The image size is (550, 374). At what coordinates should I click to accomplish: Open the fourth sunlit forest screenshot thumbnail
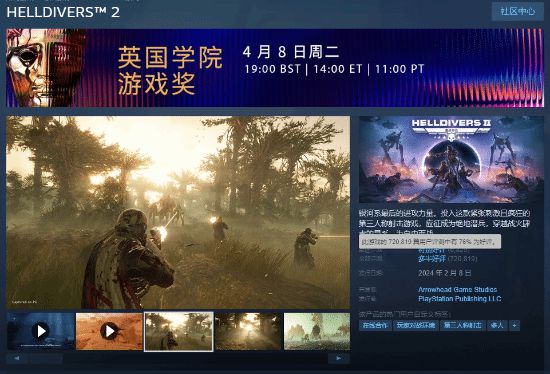[x=248, y=331]
